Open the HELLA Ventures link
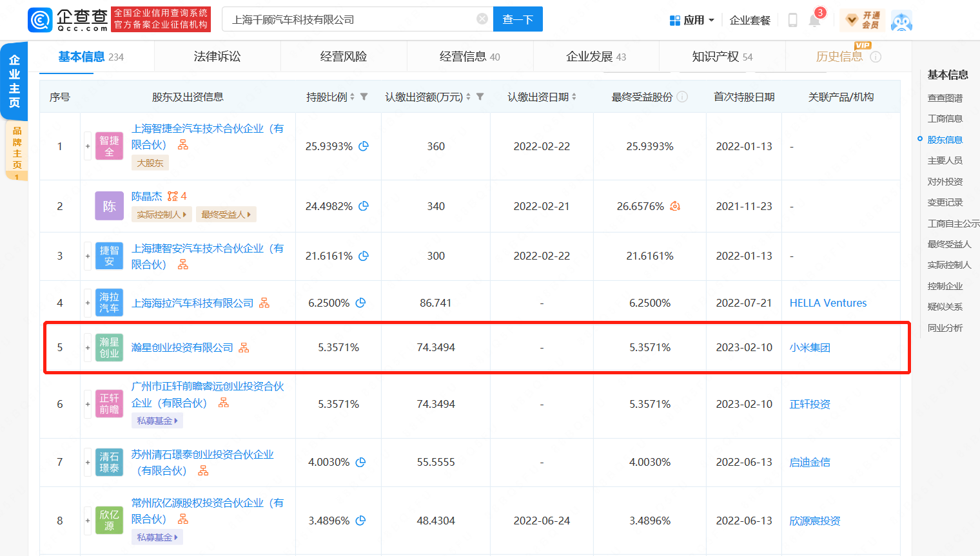Viewport: 980px width, 556px height. click(828, 303)
